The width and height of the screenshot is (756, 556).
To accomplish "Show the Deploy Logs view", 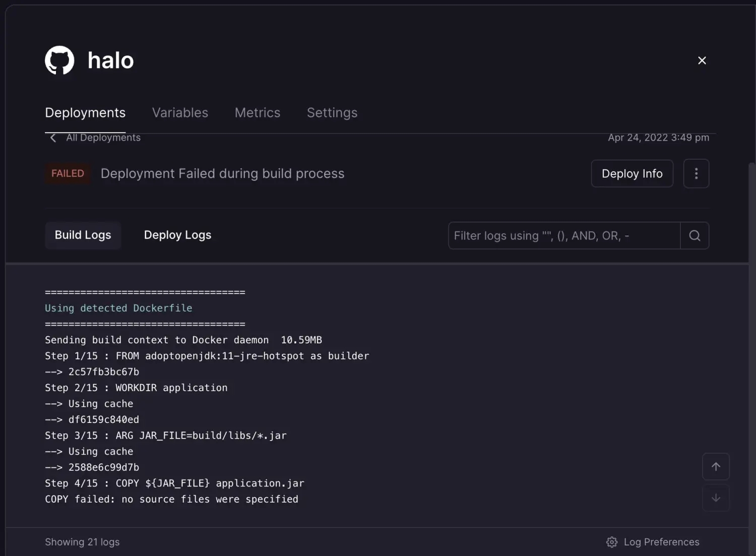I will pos(177,235).
